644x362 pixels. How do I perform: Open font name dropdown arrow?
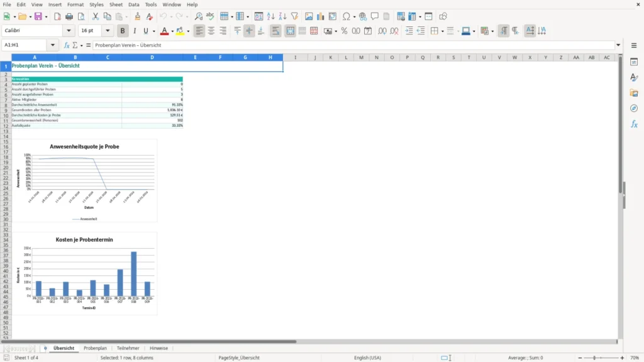click(69, 30)
